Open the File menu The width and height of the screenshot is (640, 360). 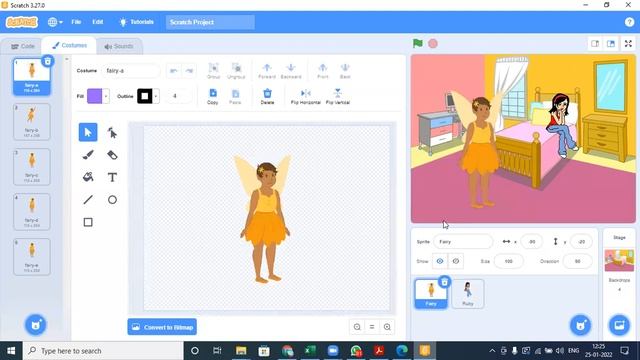tap(76, 22)
